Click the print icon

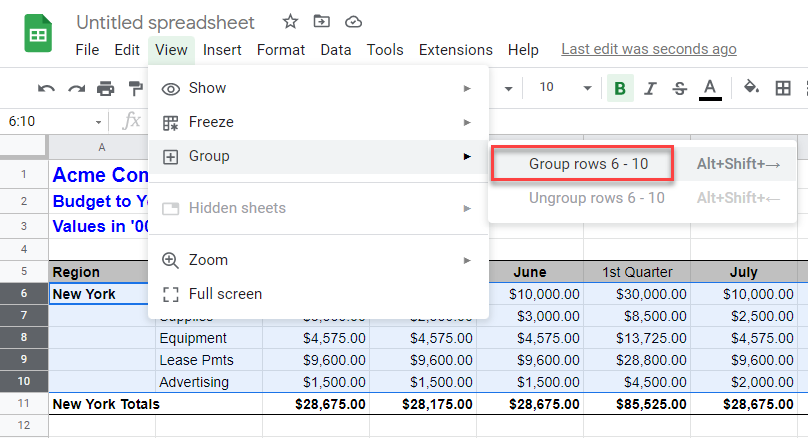coord(106,88)
